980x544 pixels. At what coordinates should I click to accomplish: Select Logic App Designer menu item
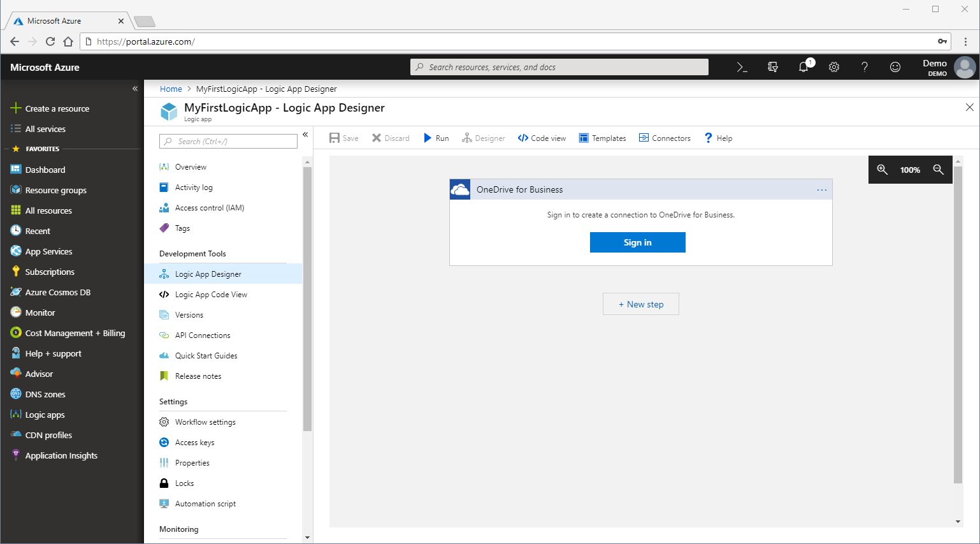click(x=223, y=274)
